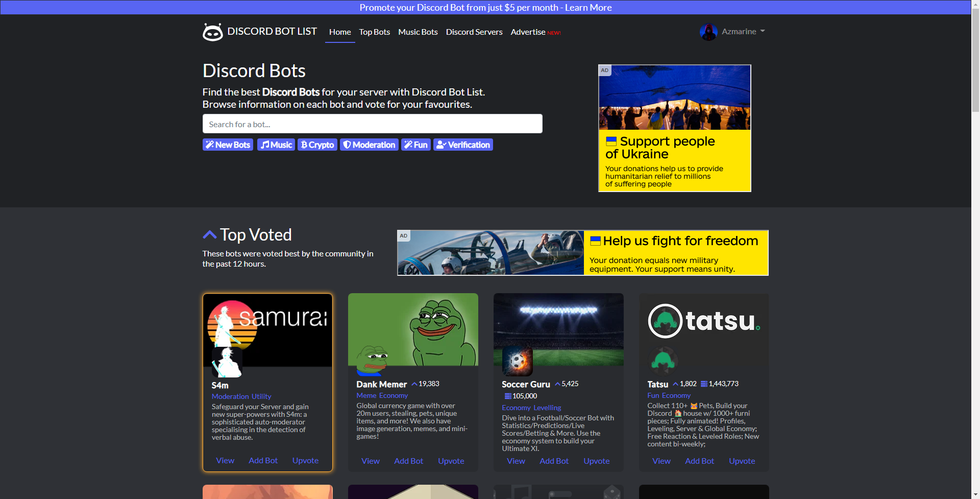Upvote the Tatsu bot
Image resolution: width=980 pixels, height=499 pixels.
[742, 461]
